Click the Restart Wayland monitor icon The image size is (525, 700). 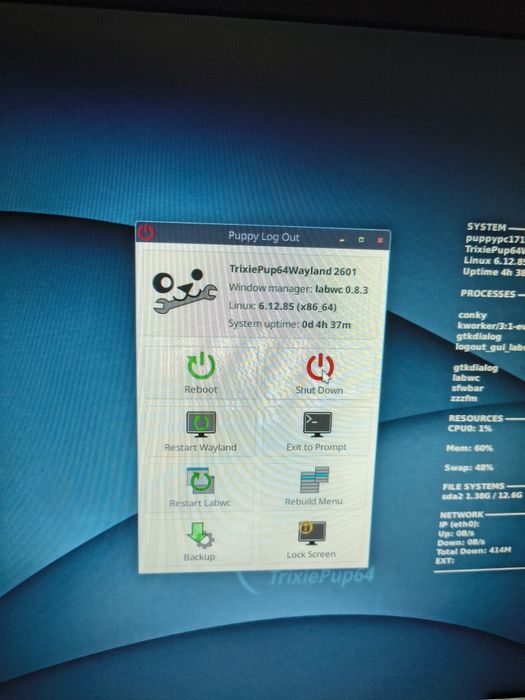pyautogui.click(x=201, y=424)
